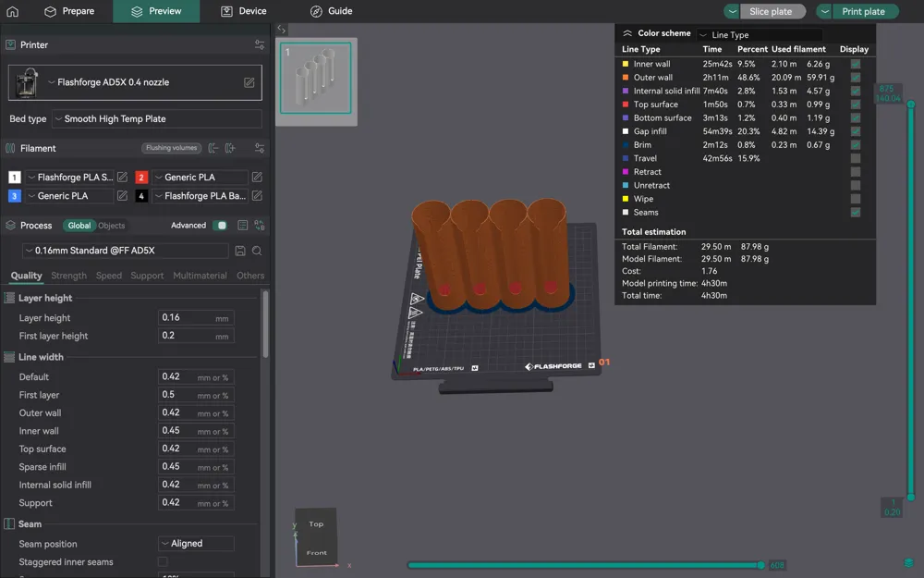This screenshot has height=578, width=924.
Task: Open the Bed type dropdown
Action: pos(157,118)
